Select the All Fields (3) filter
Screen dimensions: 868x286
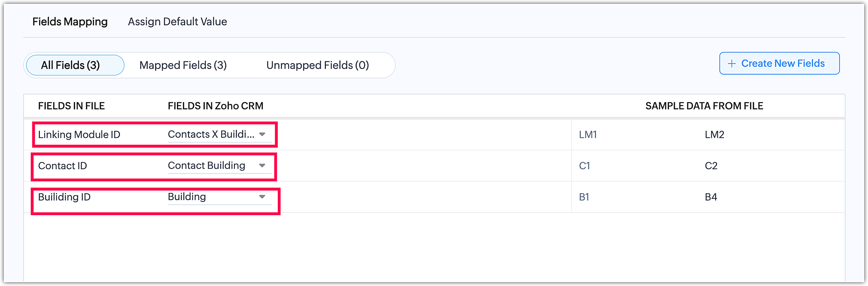click(x=70, y=65)
